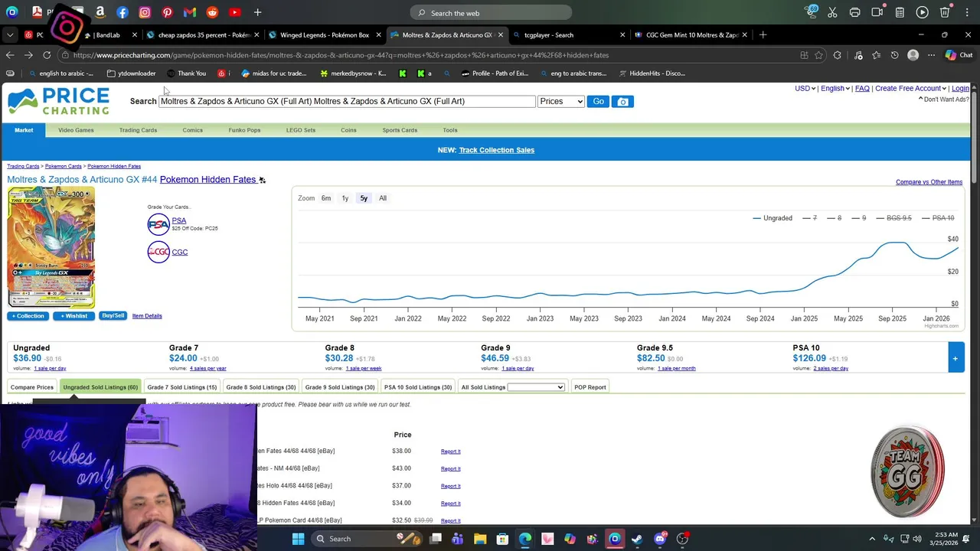
Task: Open the Video Games menu
Action: (x=76, y=130)
